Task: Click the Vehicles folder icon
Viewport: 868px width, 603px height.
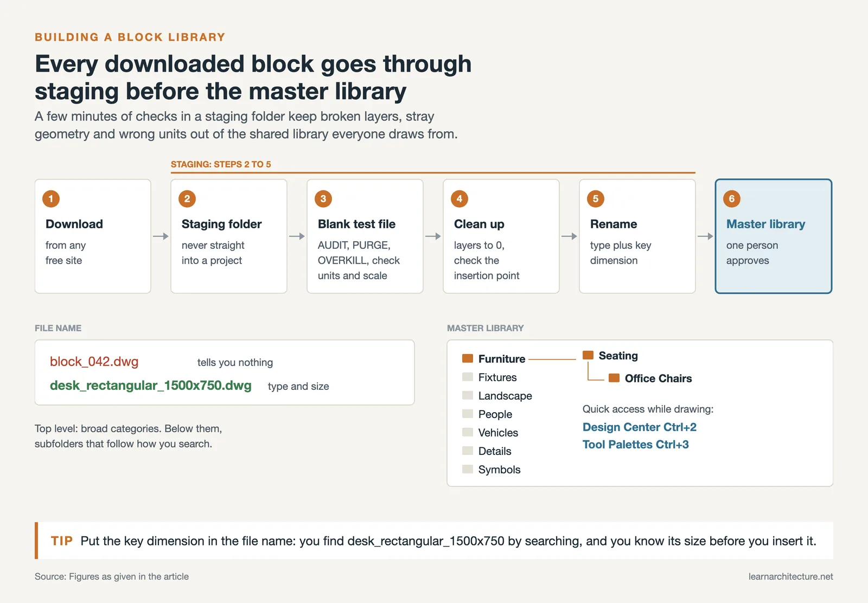Action: pyautogui.click(x=468, y=432)
